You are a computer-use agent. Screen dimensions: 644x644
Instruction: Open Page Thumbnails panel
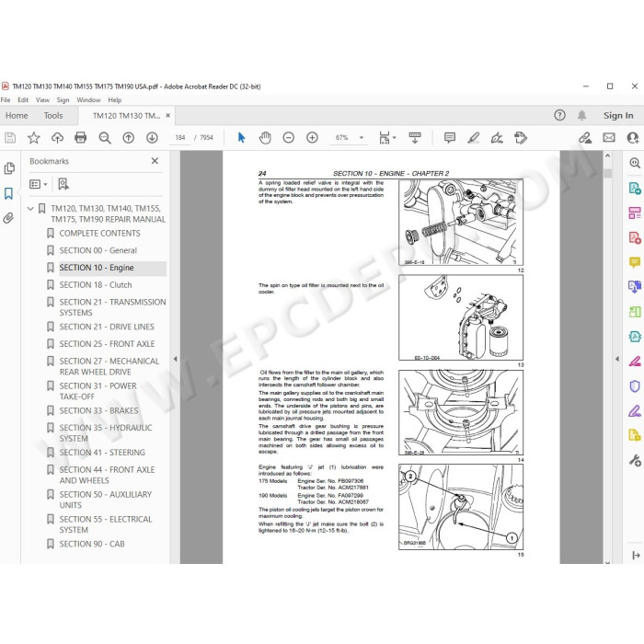click(x=9, y=168)
